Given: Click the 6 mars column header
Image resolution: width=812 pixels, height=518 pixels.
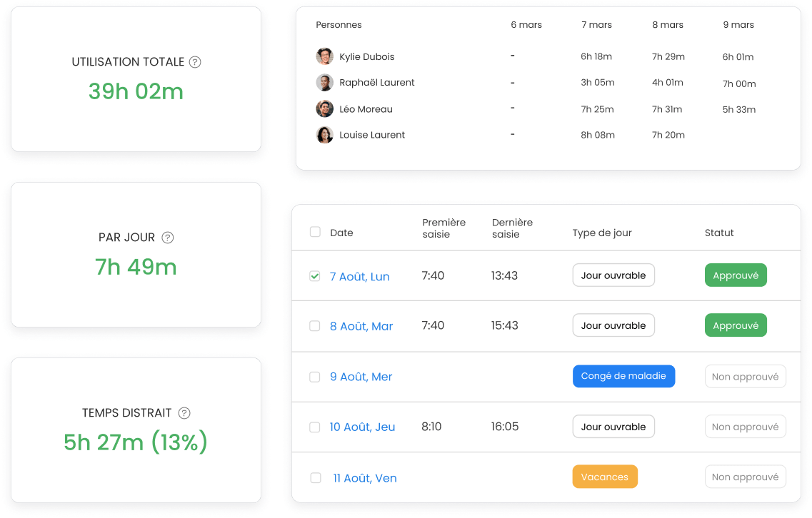Looking at the screenshot, I should (526, 25).
